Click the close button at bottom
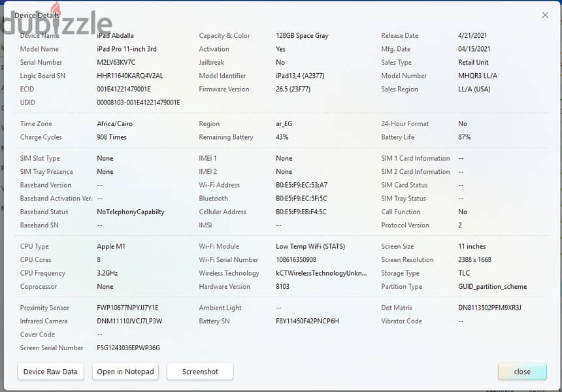This screenshot has width=562, height=392. (522, 372)
